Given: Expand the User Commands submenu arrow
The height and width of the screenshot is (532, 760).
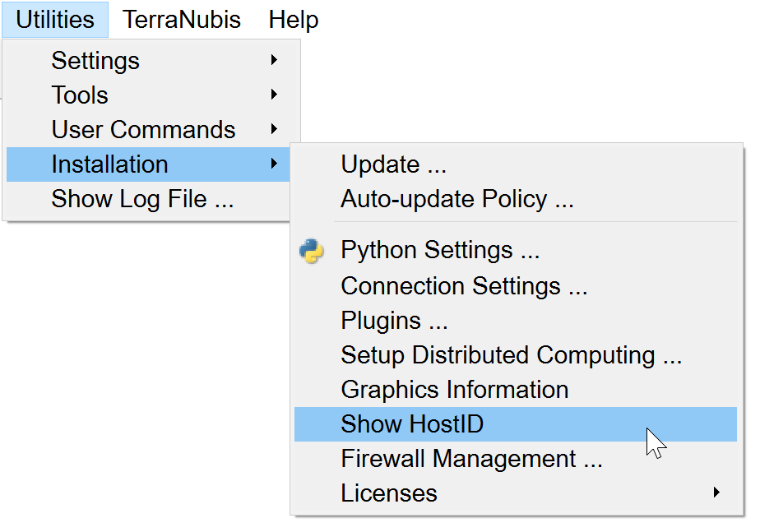Looking at the screenshot, I should (274, 130).
